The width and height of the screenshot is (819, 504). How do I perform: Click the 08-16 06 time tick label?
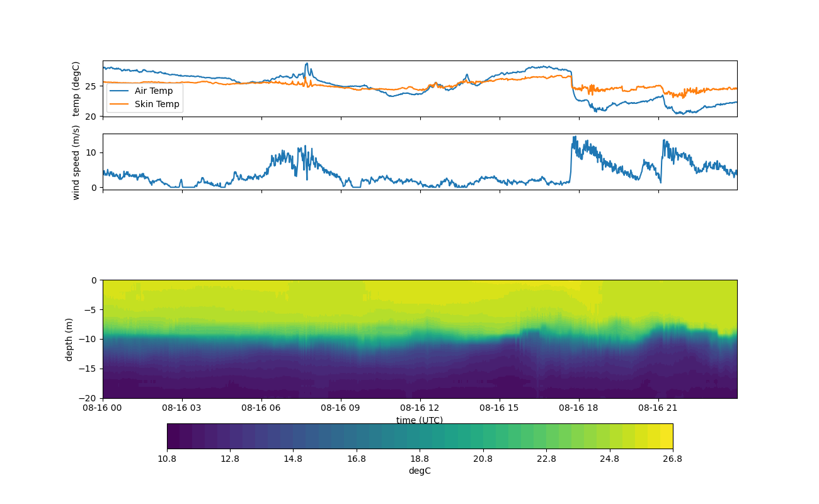point(261,408)
